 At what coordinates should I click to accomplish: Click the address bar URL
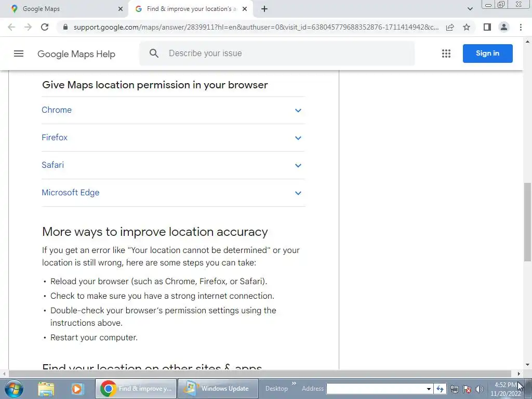256,27
